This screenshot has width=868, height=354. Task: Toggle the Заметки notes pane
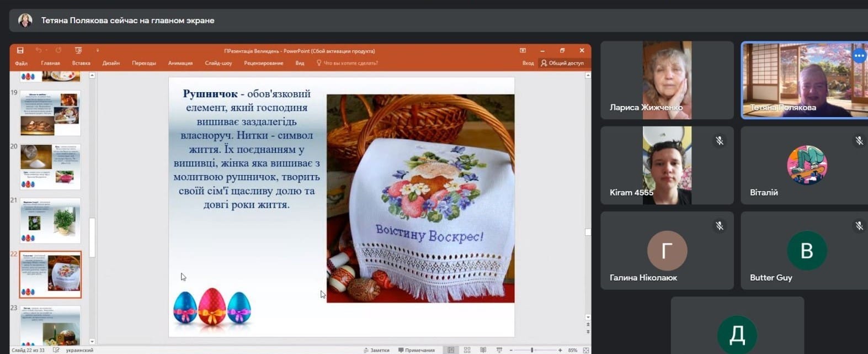coord(376,350)
